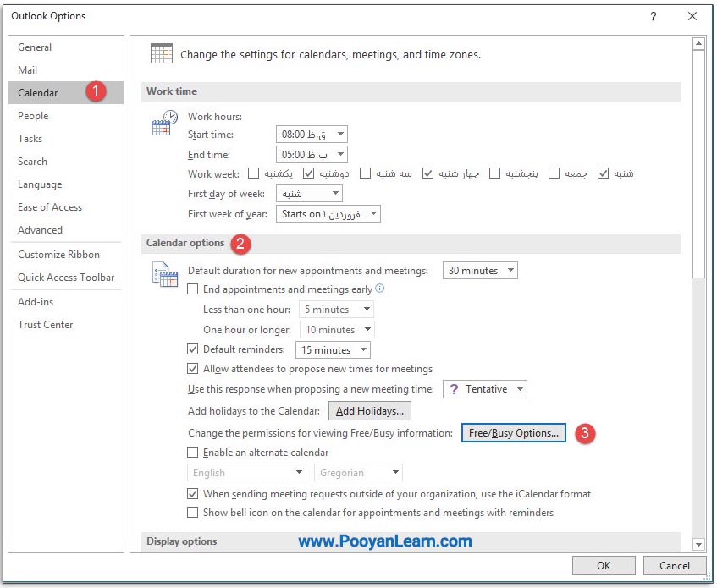Open the Default reminders 15 minutes dropdown
Image resolution: width=717 pixels, height=588 pixels.
333,350
